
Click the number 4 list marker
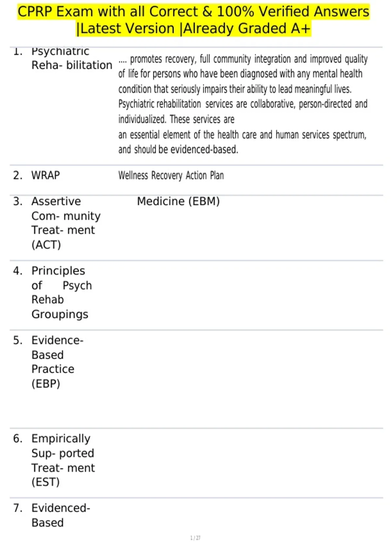[18, 271]
